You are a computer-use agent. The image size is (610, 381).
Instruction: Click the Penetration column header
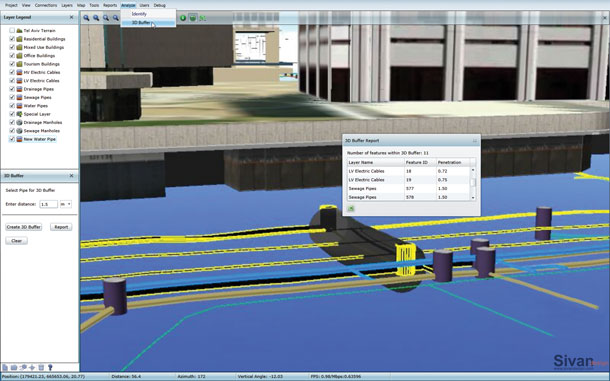453,162
